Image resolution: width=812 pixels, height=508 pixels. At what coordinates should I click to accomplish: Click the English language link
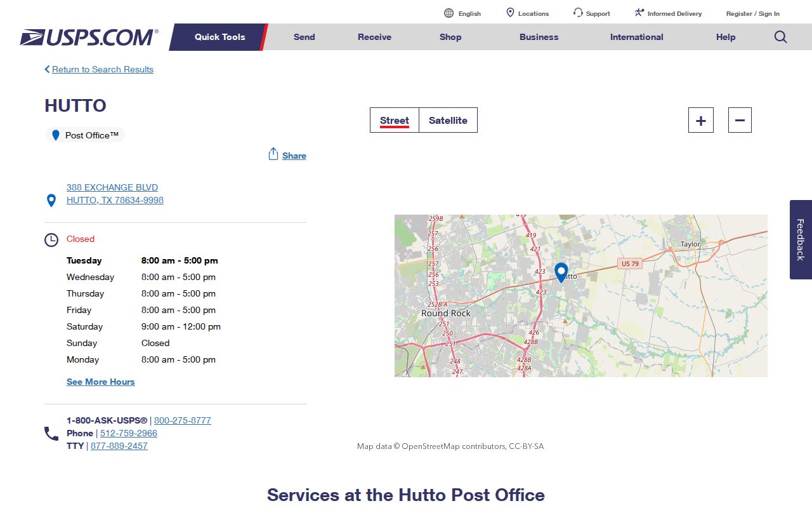tap(469, 13)
